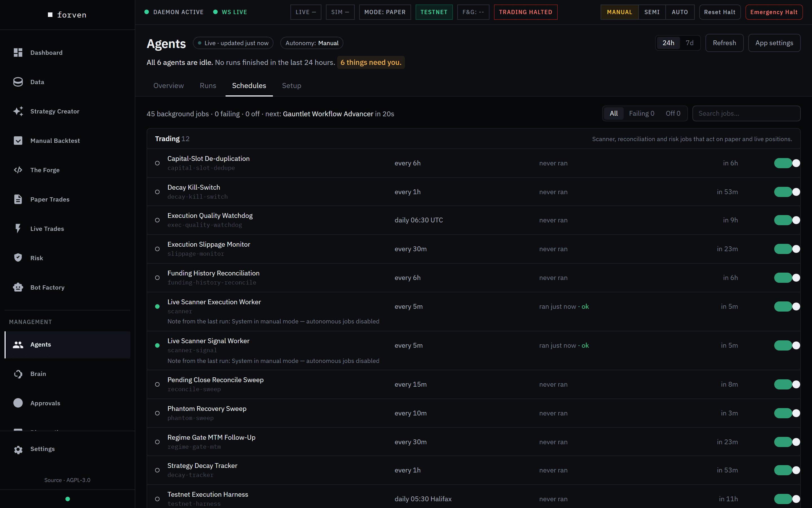Select the Data database icon
The image size is (812, 508).
[x=18, y=82]
